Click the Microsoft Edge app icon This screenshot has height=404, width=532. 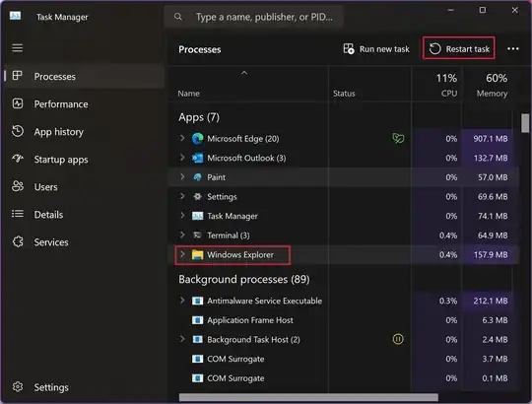point(197,139)
